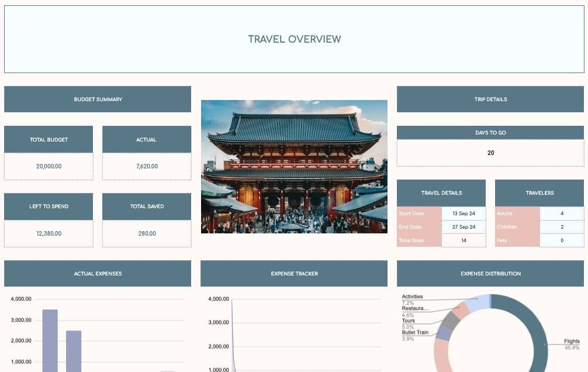Click the ACTUAL header in budget summary
Viewport: 588px width, 372px height.
click(x=147, y=139)
